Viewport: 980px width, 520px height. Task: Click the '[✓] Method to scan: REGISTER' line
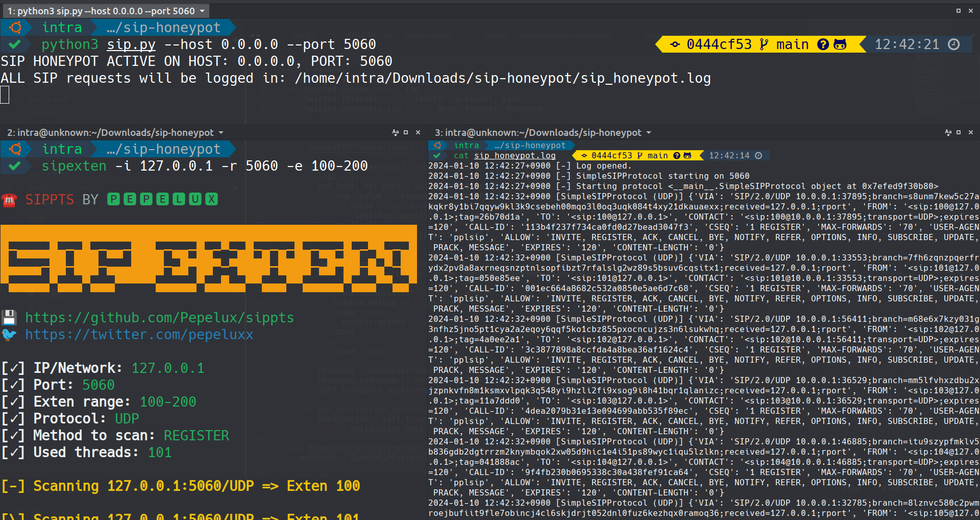(x=115, y=436)
